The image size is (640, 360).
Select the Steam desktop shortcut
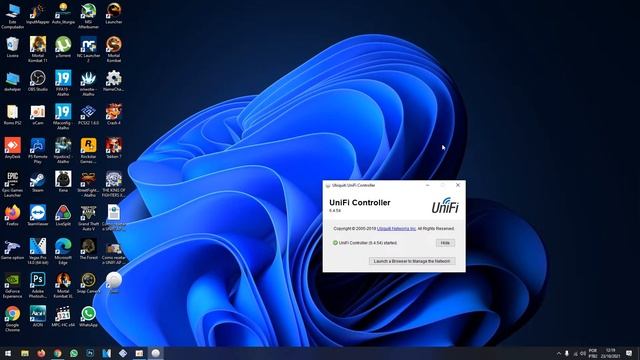click(38, 182)
